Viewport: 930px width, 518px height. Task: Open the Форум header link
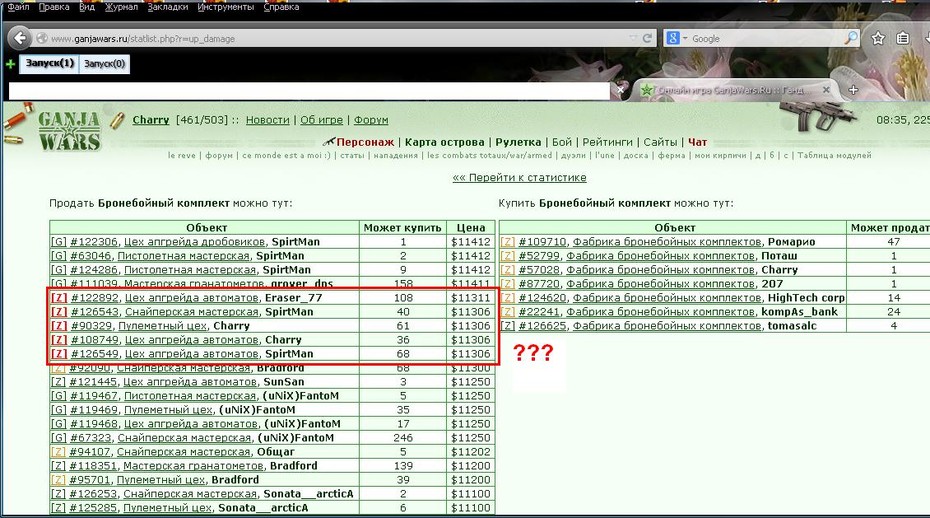(x=371, y=120)
